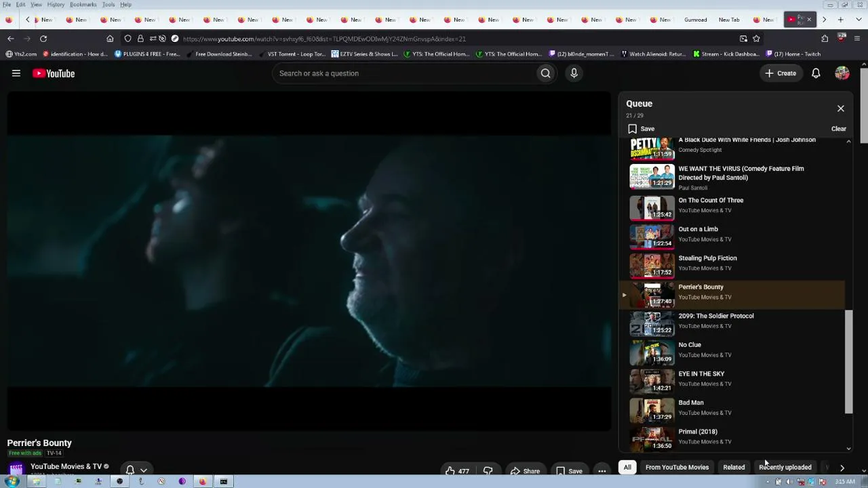
Task: Open the YouTube guide hamburger menu
Action: click(x=16, y=73)
